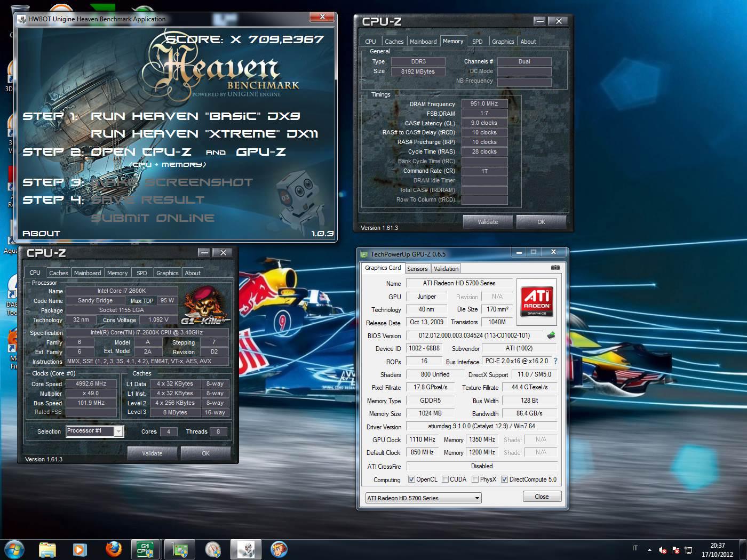Open the Action Center flag tray icon
This screenshot has width=747, height=560.
[676, 550]
